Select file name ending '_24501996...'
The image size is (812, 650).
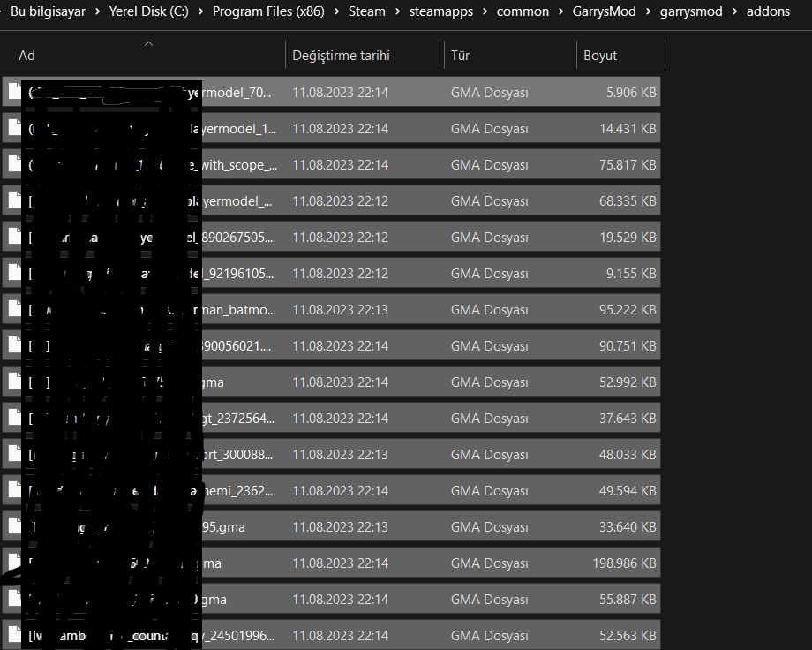(x=152, y=636)
